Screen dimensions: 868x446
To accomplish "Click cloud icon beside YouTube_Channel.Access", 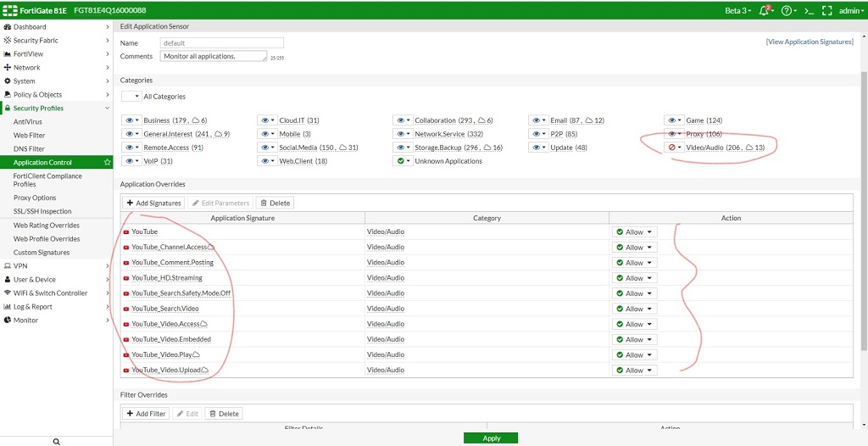I will 210,247.
